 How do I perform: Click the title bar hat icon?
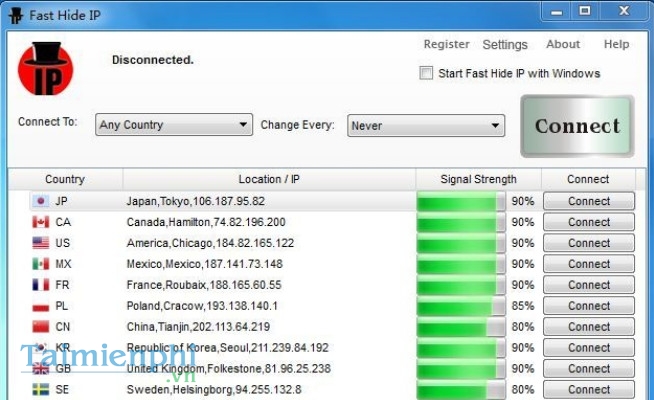pos(16,16)
